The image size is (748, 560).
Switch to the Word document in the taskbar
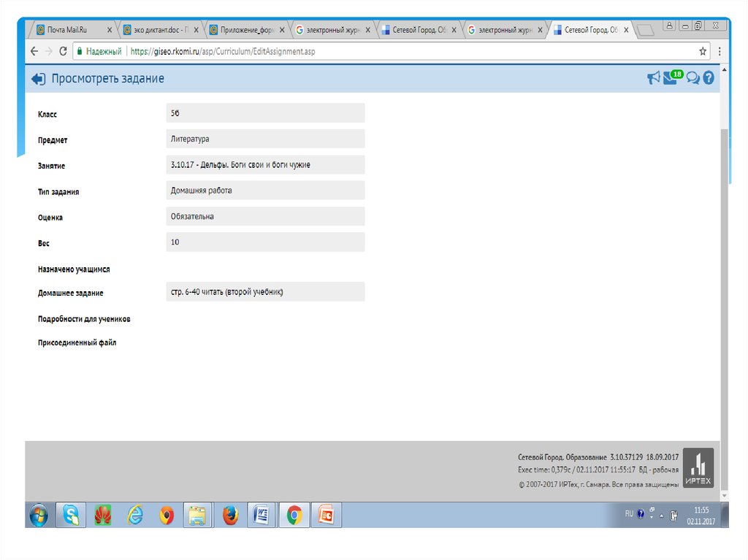262,515
